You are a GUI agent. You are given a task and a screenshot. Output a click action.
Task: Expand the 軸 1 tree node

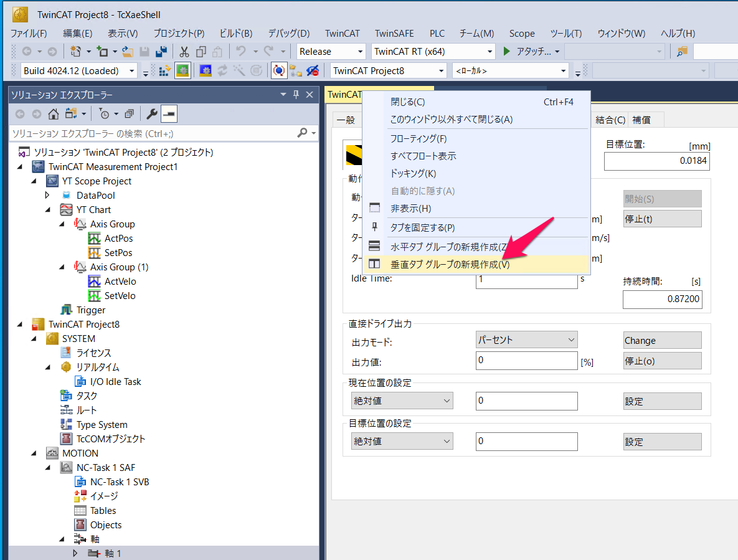tap(75, 553)
